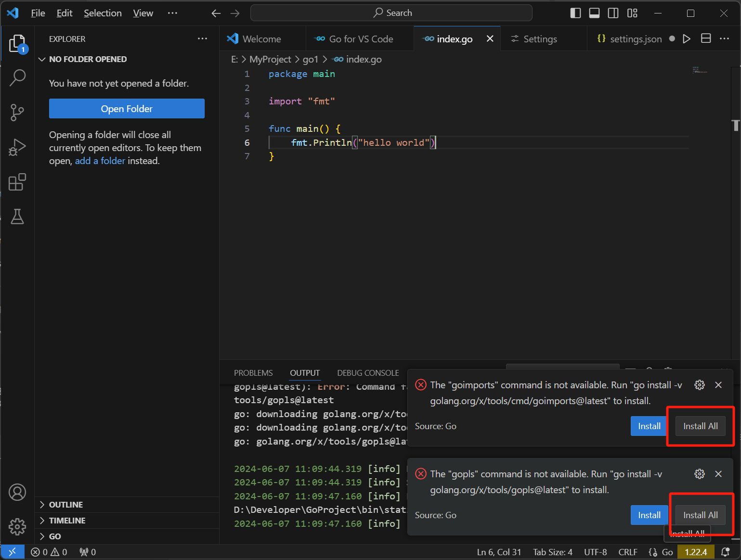This screenshot has width=741, height=560.
Task: Switch to Go for VS Code tab
Action: pos(360,38)
